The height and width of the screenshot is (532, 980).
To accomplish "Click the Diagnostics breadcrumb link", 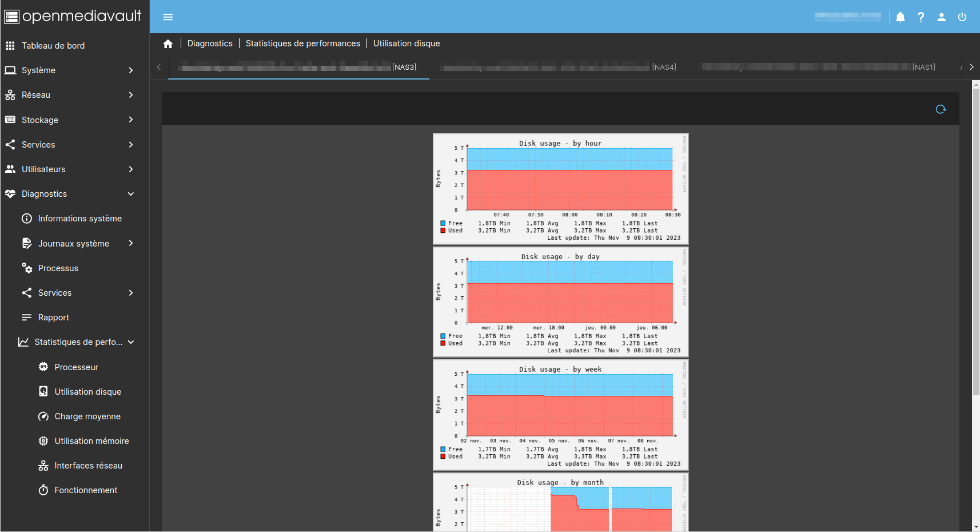I will click(x=210, y=43).
